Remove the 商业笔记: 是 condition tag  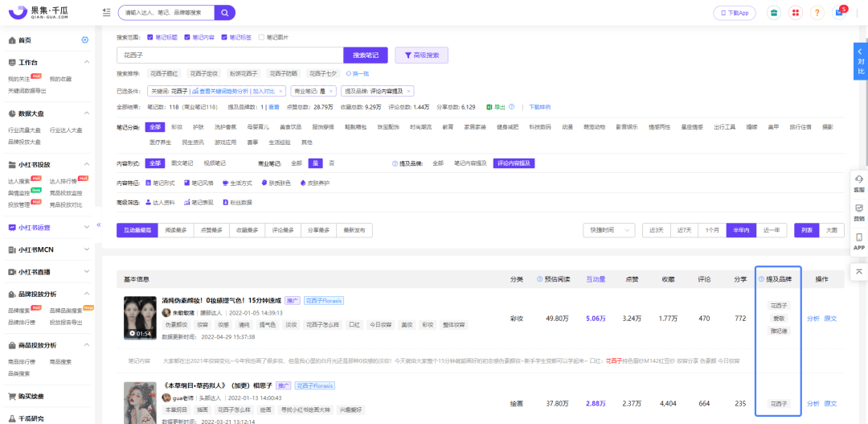331,92
